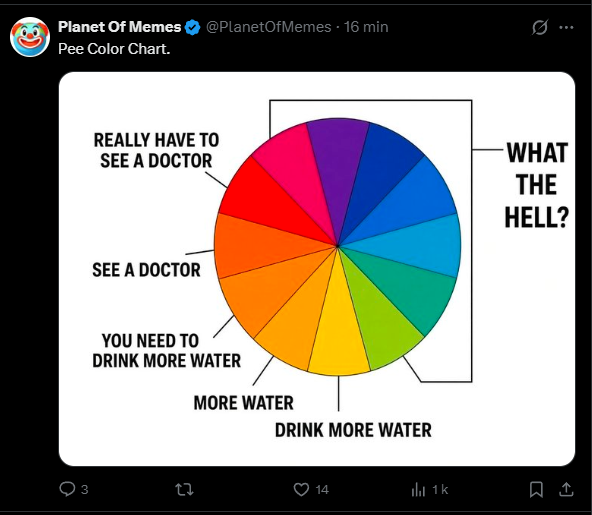Open the three-dot more options menu
Image resolution: width=592 pixels, height=515 pixels.
(x=566, y=27)
